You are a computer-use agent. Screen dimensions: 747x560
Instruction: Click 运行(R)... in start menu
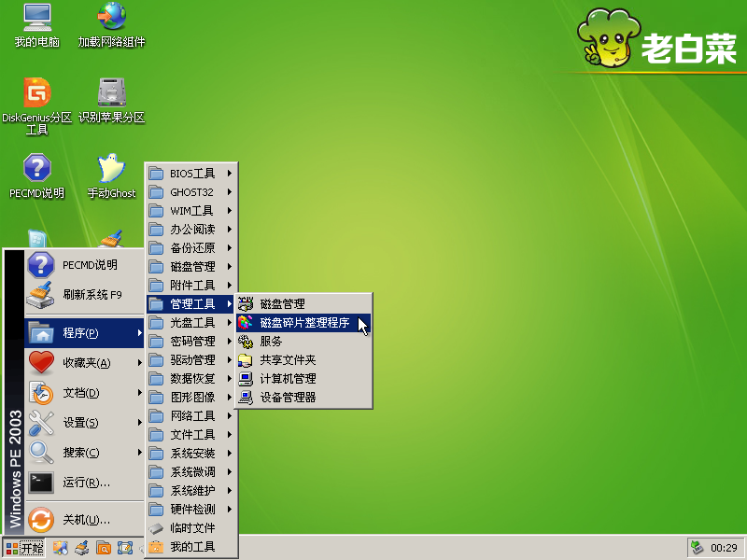pos(84,483)
